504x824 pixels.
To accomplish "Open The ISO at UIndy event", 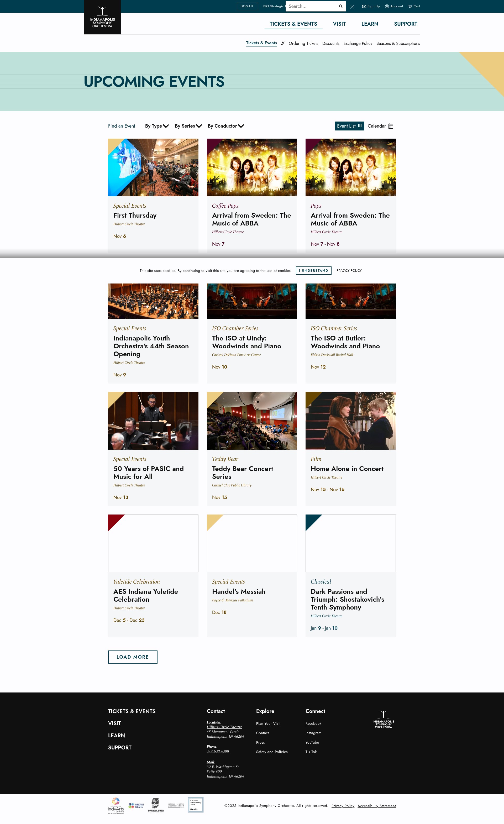I will (246, 342).
